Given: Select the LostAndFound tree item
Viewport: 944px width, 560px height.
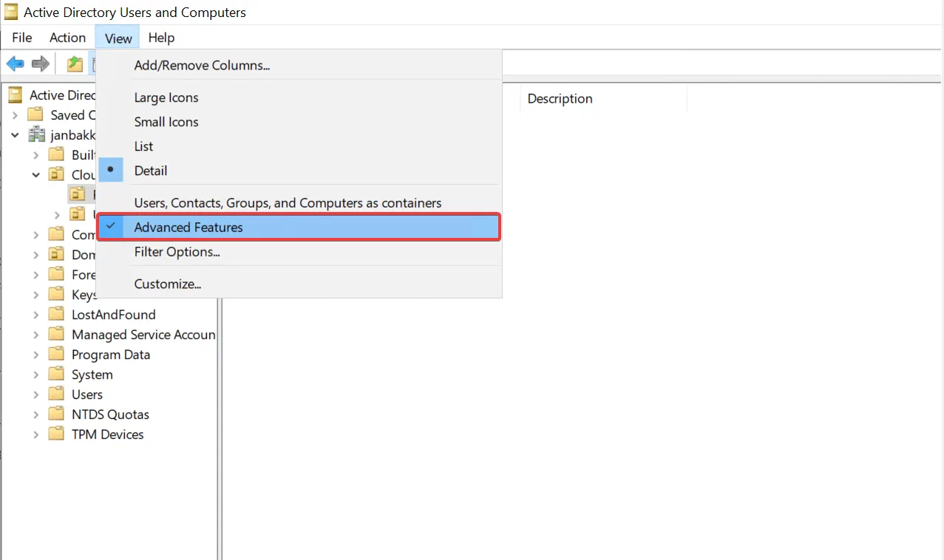Looking at the screenshot, I should coord(113,315).
